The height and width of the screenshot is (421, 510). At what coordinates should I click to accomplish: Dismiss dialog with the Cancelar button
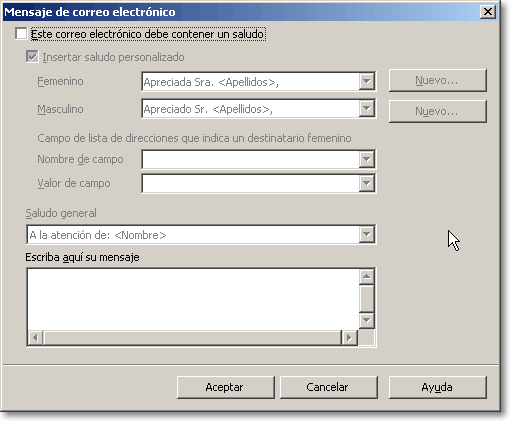[328, 387]
